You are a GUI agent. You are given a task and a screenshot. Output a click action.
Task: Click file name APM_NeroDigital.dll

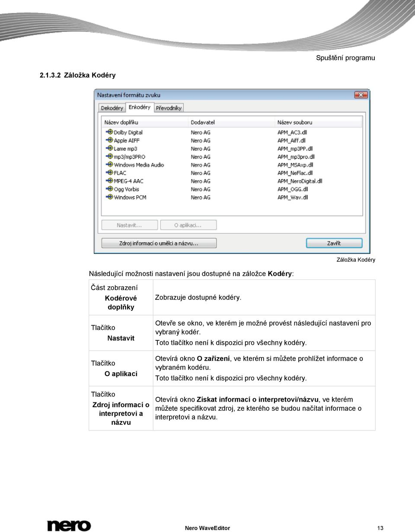300,181
